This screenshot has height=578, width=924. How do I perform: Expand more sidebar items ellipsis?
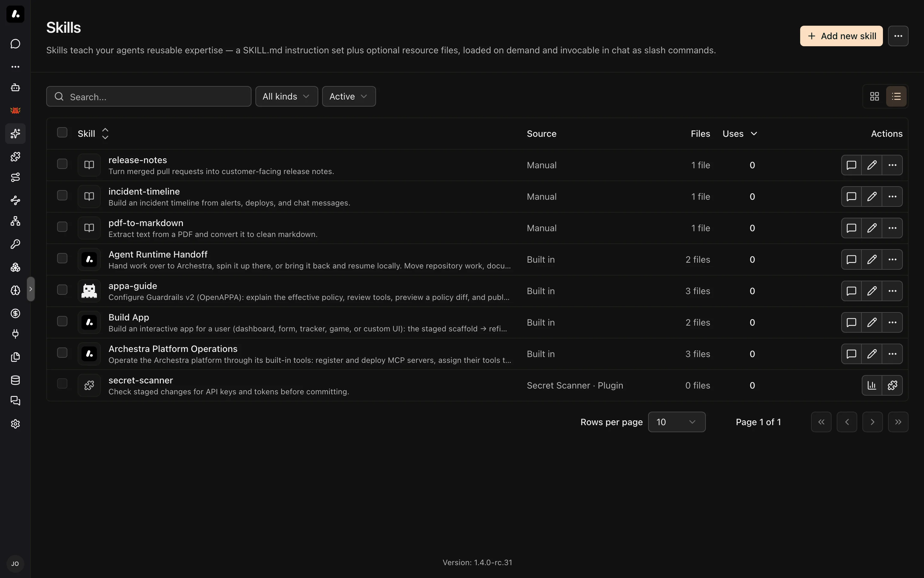[15, 66]
